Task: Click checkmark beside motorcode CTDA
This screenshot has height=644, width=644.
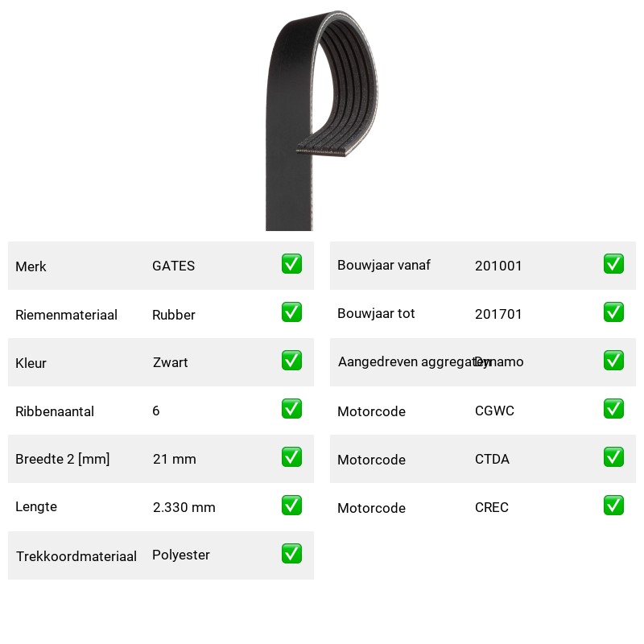Action: (613, 457)
